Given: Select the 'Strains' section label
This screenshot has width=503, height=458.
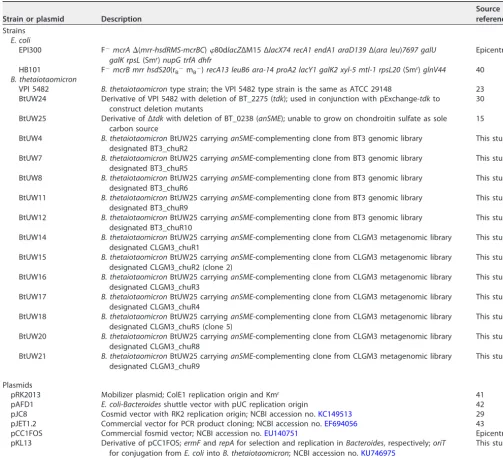Looking at the screenshot, I should (x=14, y=31).
